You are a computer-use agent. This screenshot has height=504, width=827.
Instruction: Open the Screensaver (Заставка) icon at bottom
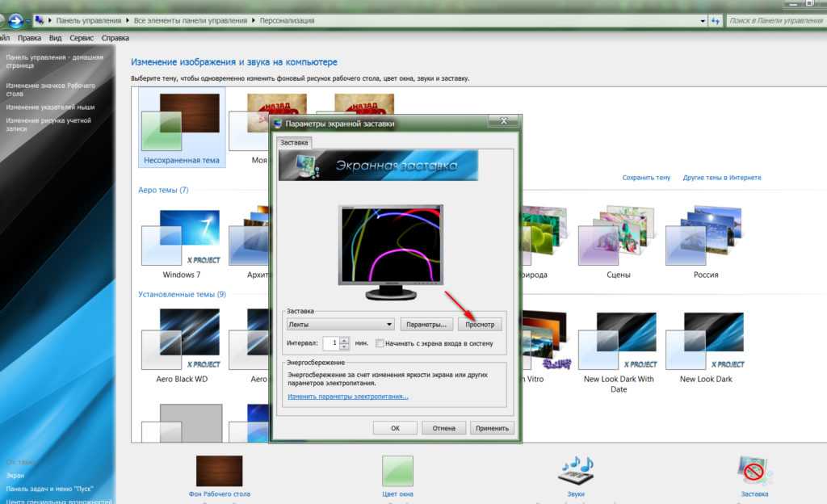coord(754,471)
